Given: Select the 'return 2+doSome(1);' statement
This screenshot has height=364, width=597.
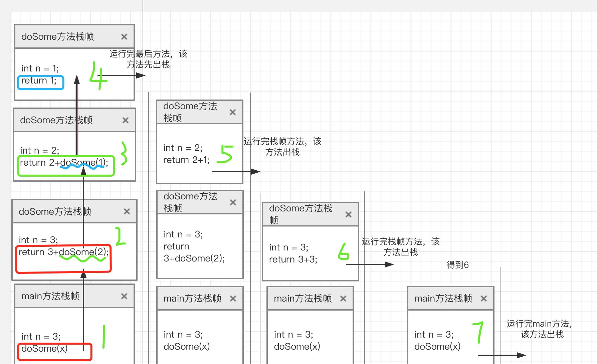Looking at the screenshot, I should pos(64,163).
